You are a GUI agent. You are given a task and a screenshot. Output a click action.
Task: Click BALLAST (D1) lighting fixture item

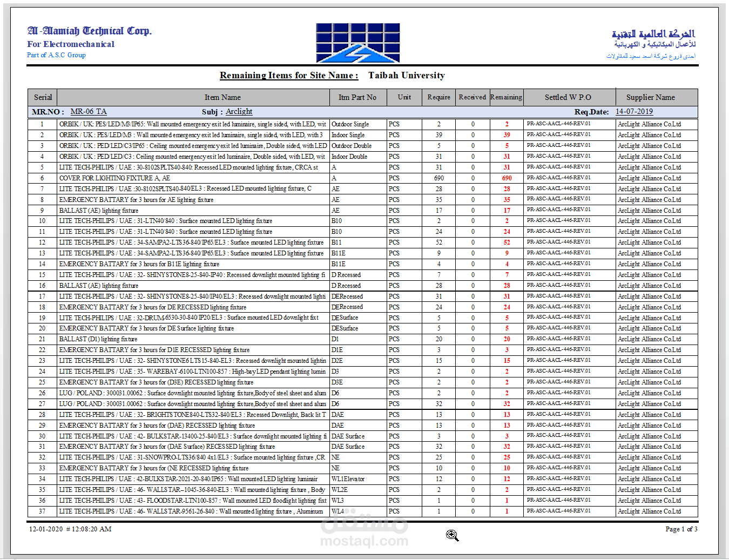tap(98, 339)
